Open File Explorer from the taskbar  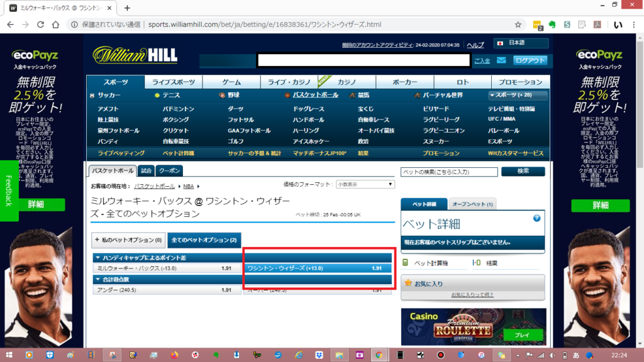[x=339, y=355]
